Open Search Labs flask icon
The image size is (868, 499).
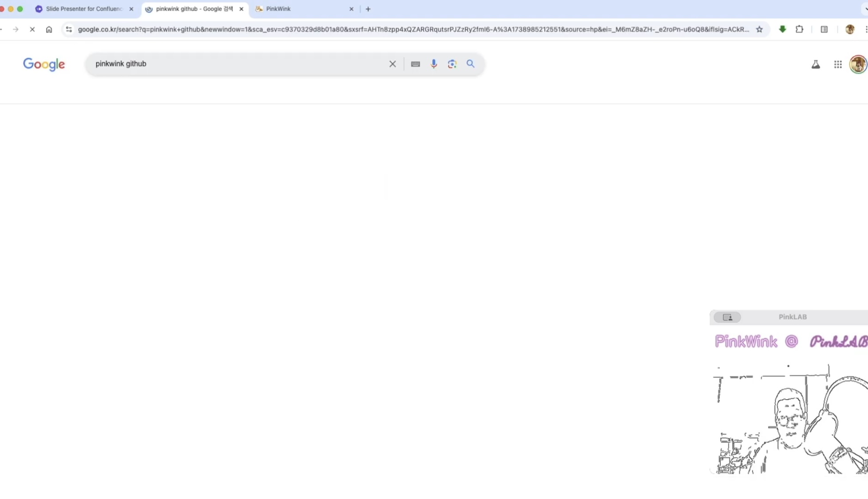tap(815, 65)
